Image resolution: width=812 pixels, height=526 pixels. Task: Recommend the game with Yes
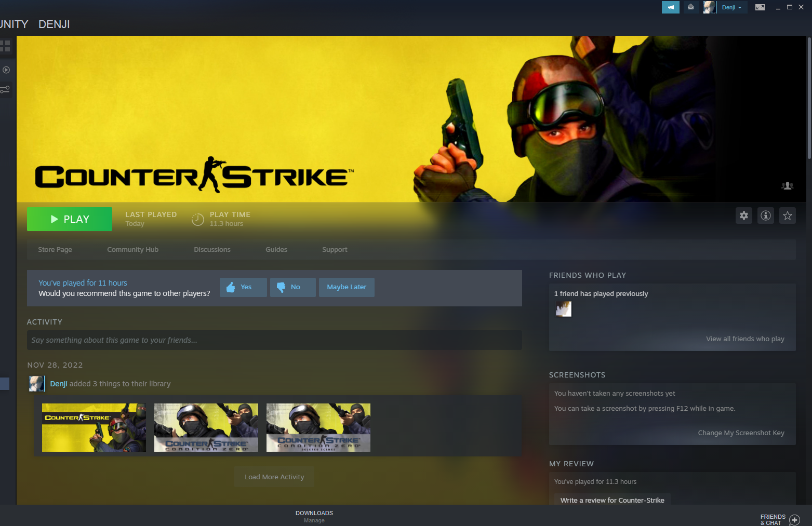243,287
